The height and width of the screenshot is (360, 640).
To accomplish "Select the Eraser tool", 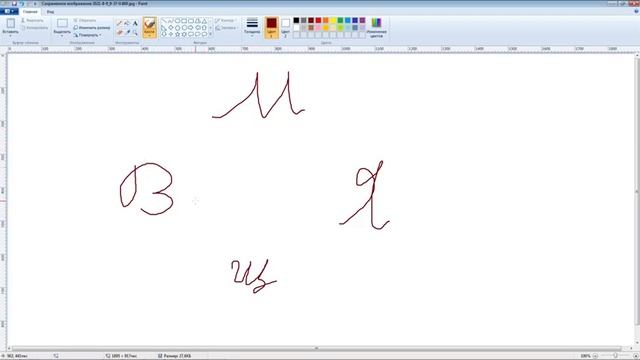I will tap(120, 32).
